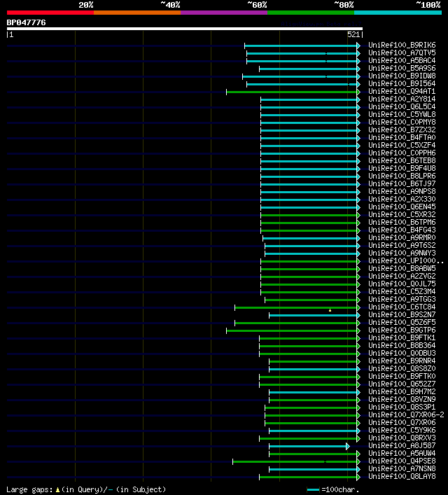This screenshot has height=495, width=448.
Task: Click the UniRef100_B9F4U8 hit label
Action: [402, 168]
